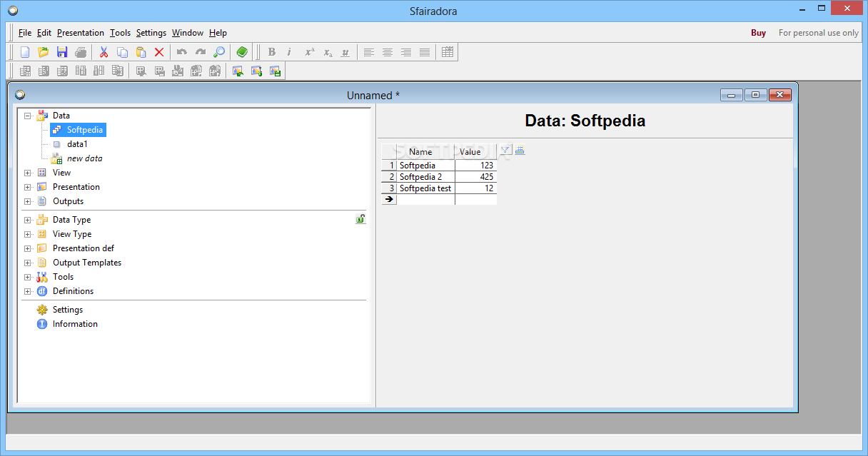This screenshot has width=868, height=456.
Task: Click the Buy link
Action: 758,33
